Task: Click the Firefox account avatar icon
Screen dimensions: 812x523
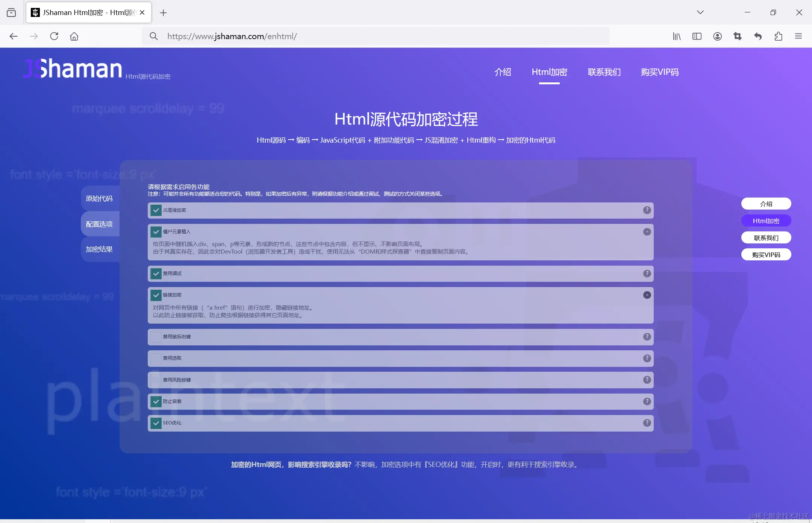Action: (x=717, y=36)
